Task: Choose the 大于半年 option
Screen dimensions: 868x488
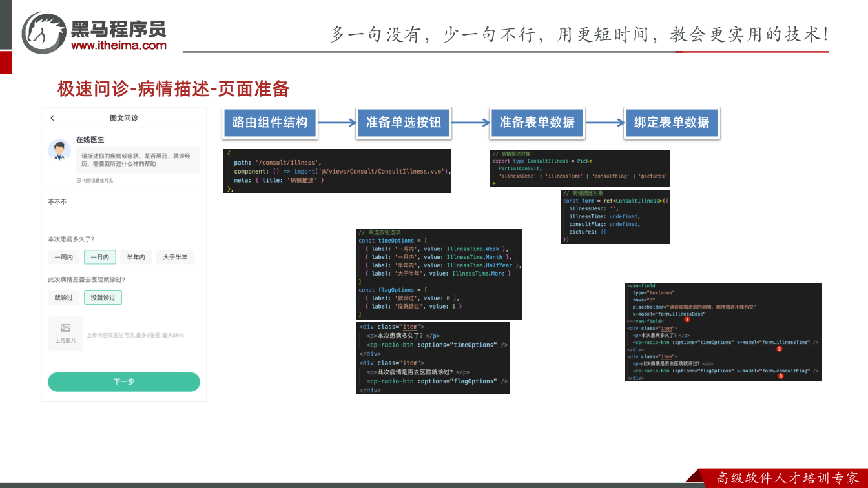Action: pyautogui.click(x=175, y=258)
